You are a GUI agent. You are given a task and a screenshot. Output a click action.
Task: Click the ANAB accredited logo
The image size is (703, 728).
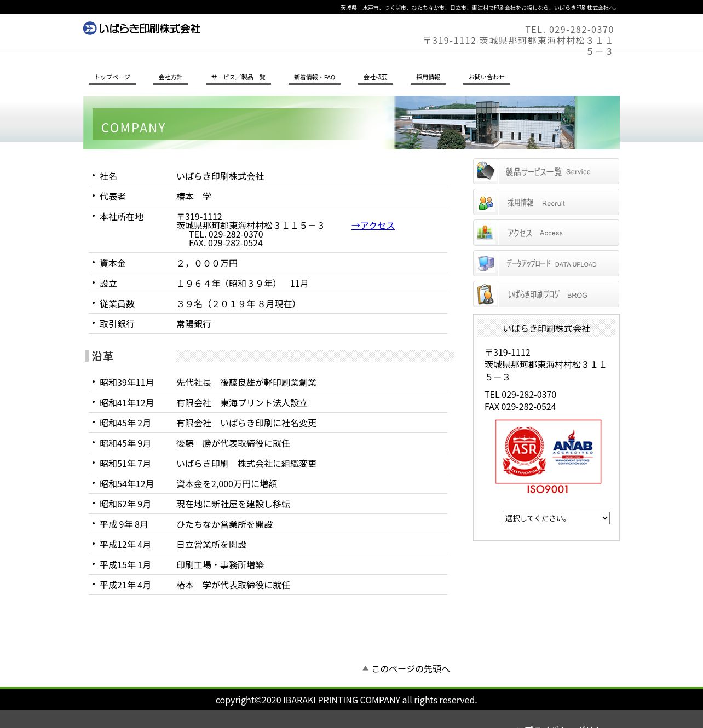[573, 448]
